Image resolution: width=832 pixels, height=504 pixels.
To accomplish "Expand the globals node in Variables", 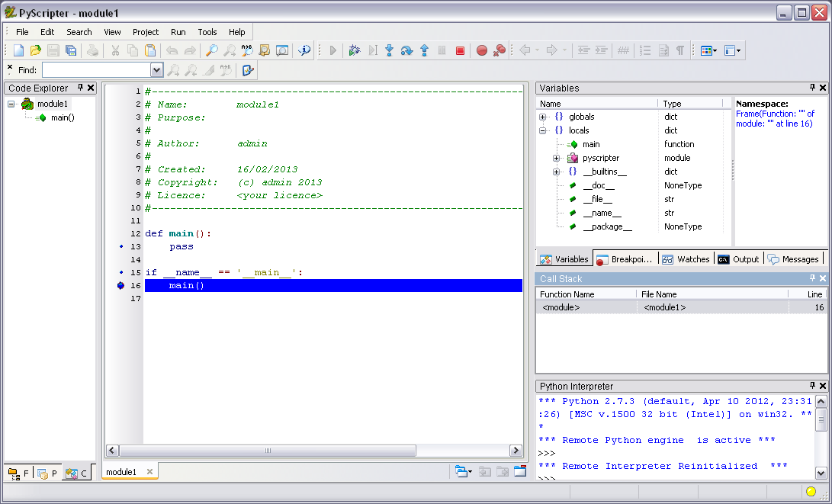I will pyautogui.click(x=543, y=117).
